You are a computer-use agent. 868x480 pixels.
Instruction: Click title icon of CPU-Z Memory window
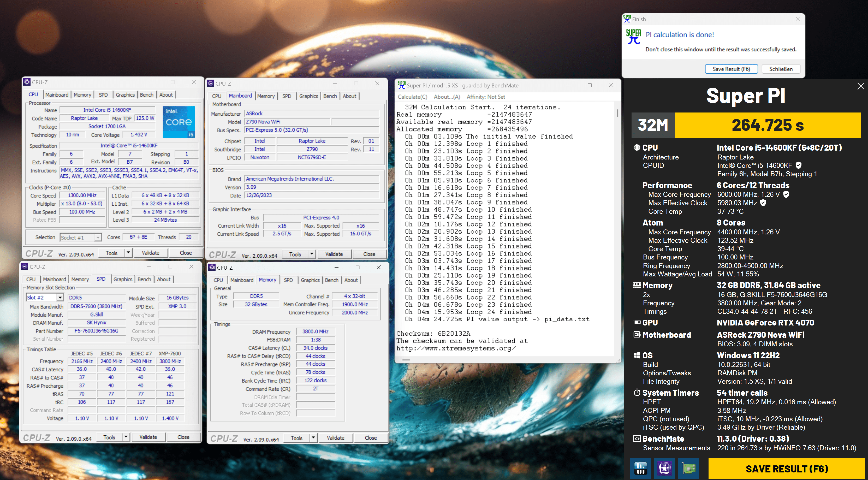(212, 267)
